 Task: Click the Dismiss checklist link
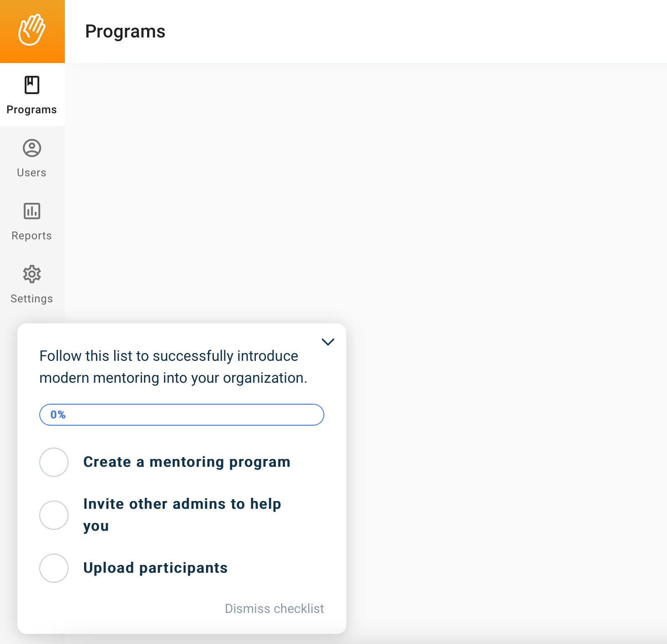click(275, 608)
